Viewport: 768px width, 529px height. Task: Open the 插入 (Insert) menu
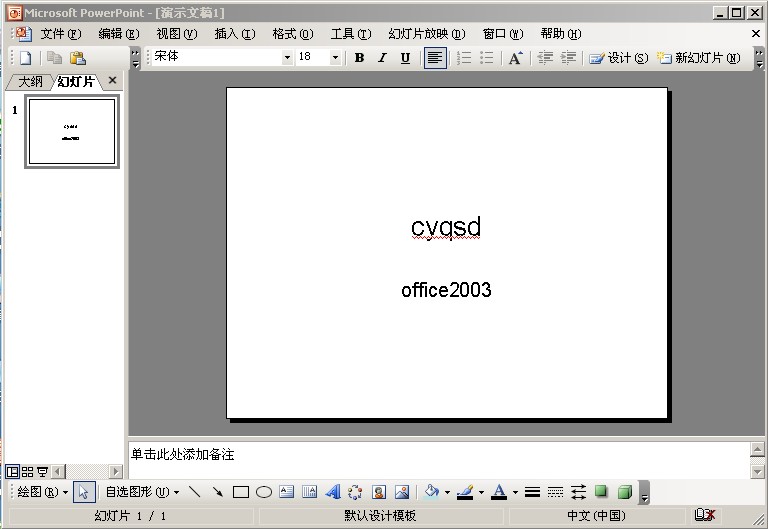point(235,34)
